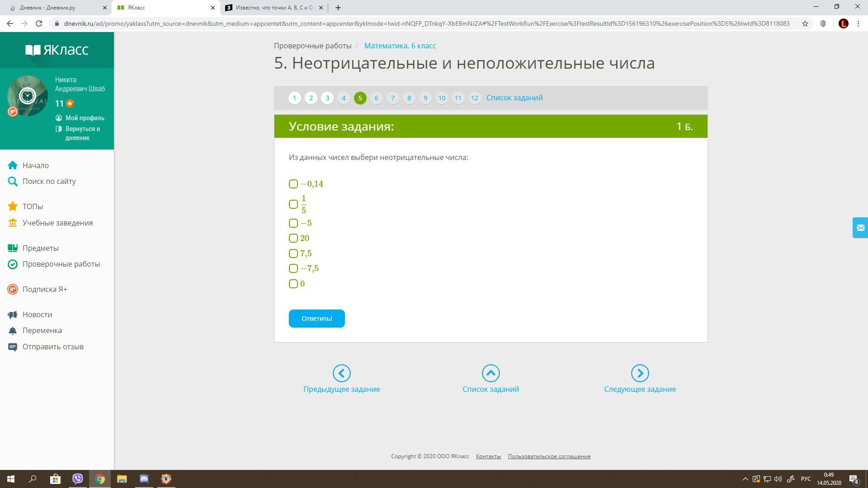
Task: Click the previous task arrow circle icon
Action: click(341, 373)
